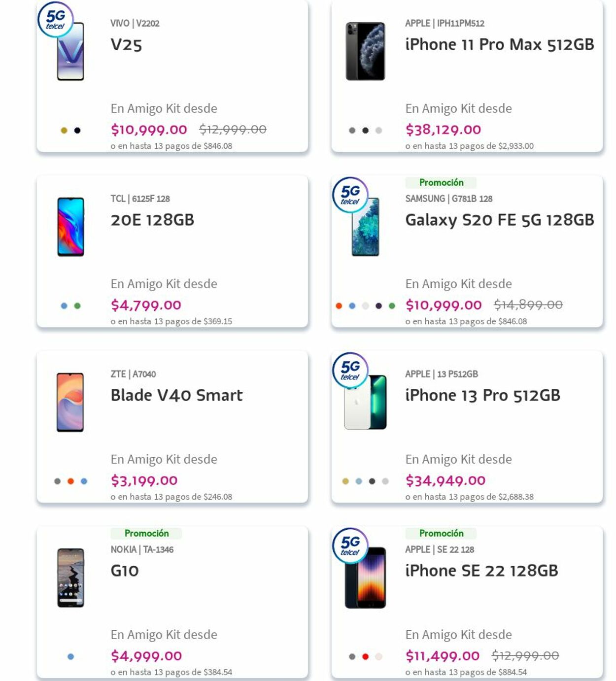Click the Promoción tag on Nokia G10
The image size is (616, 681).
click(x=146, y=533)
